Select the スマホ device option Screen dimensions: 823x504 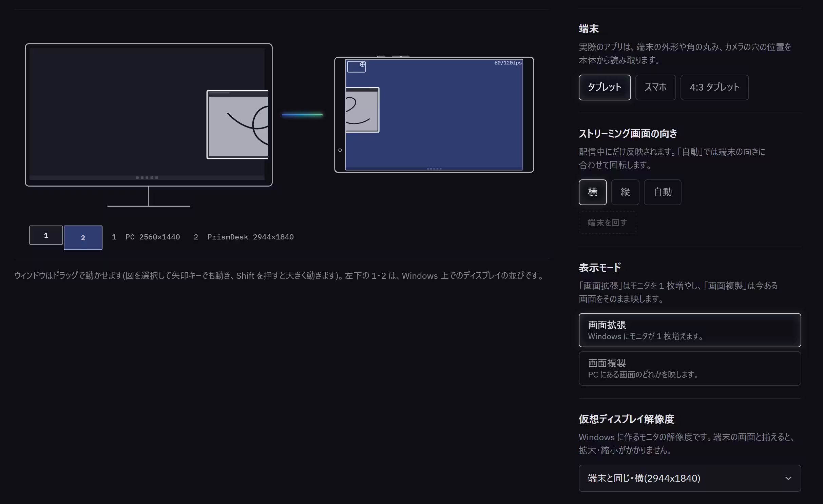[655, 88]
